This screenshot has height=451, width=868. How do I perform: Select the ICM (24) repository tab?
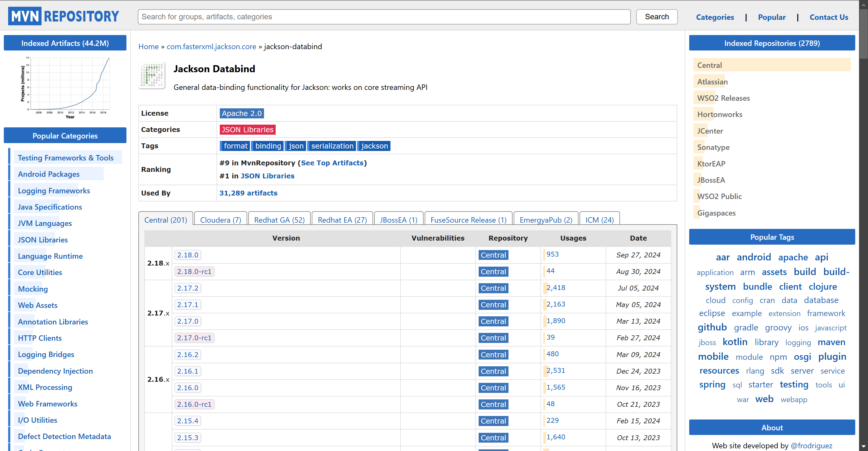point(599,220)
